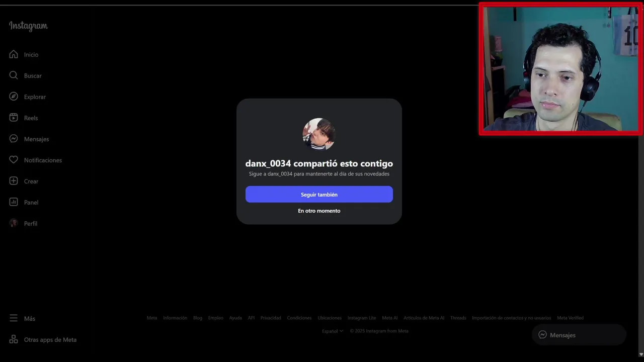Image resolution: width=644 pixels, height=362 pixels.
Task: Open API footer link
Action: (251, 318)
